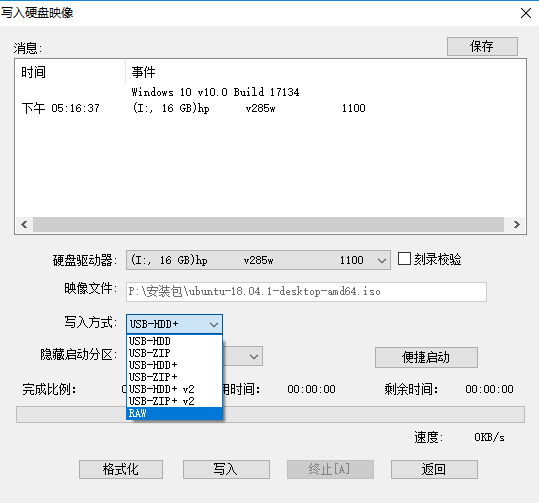The image size is (539, 503).
Task: Select USB-ZIP from the list
Action: [x=174, y=353]
